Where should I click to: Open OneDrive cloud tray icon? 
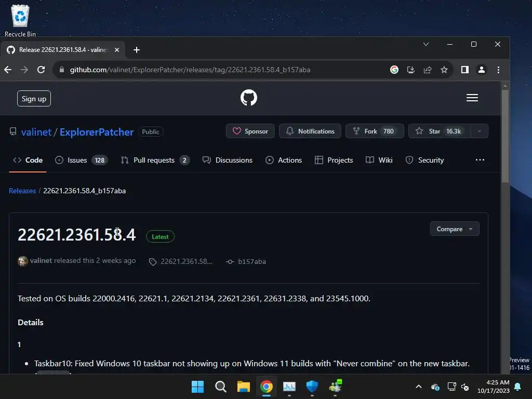click(x=435, y=387)
